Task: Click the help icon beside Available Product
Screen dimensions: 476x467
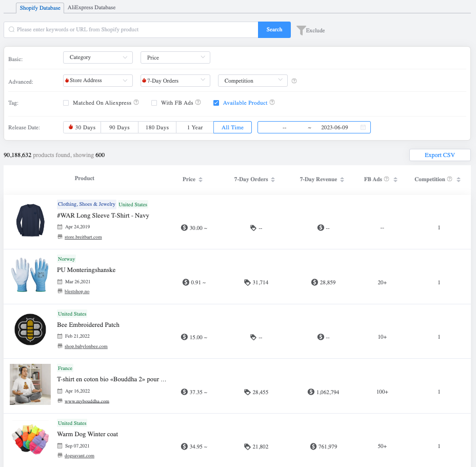Action: point(272,103)
